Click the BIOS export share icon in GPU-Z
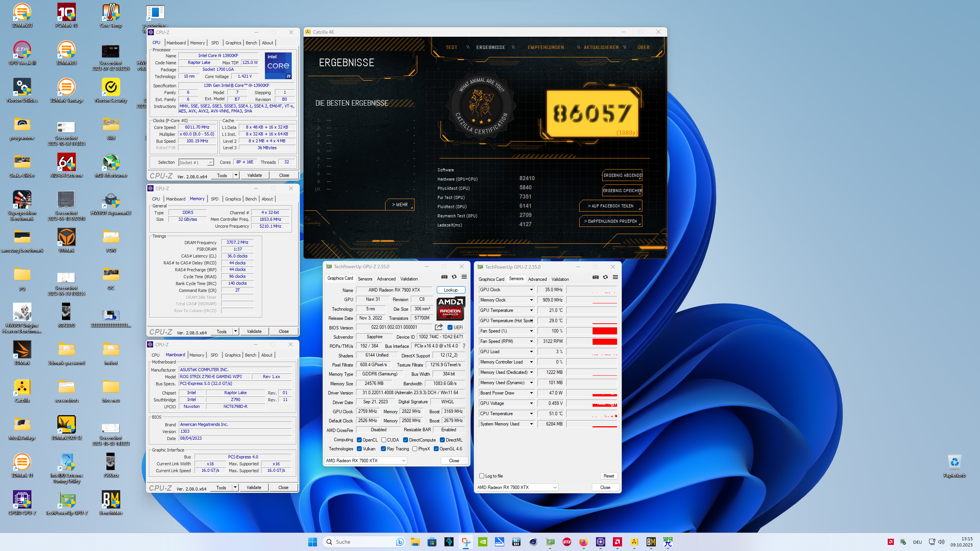This screenshot has width=980, height=551. (x=439, y=327)
